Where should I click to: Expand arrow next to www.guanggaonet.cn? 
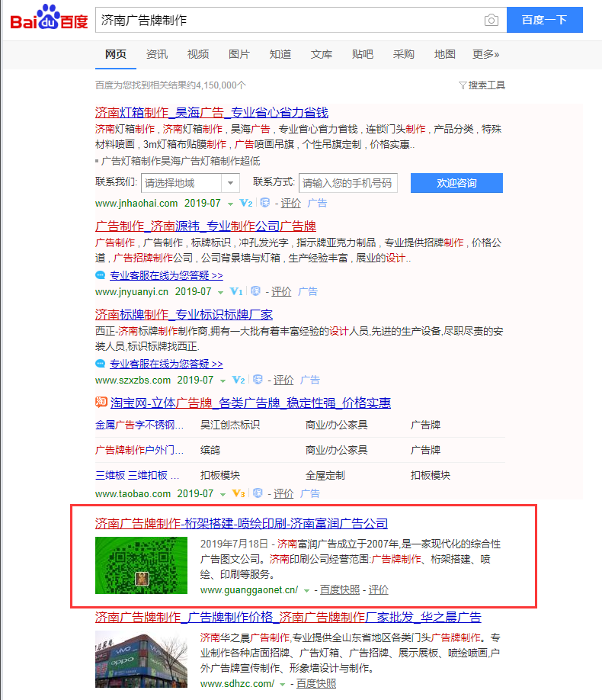(306, 590)
